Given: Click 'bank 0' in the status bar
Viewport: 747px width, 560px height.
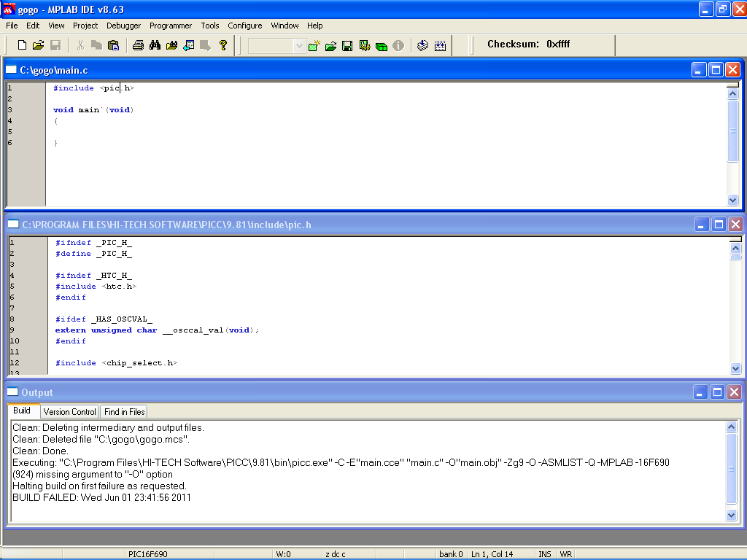Looking at the screenshot, I should (451, 554).
